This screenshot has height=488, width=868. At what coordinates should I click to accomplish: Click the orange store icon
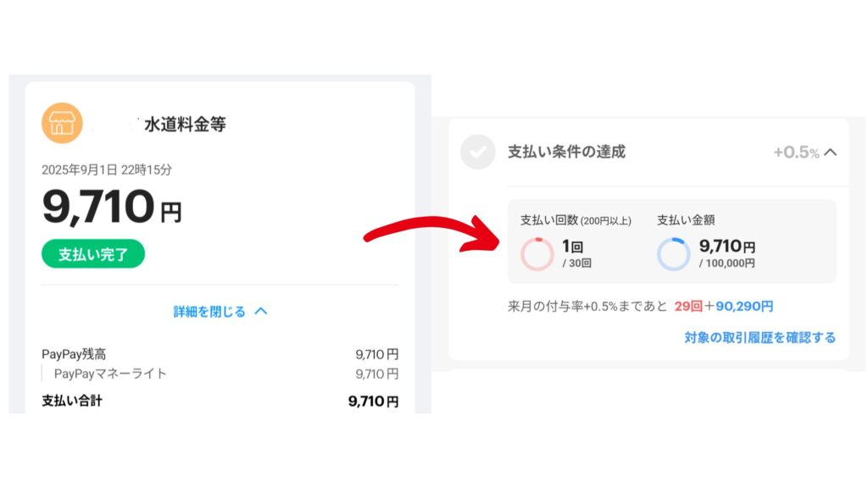[x=62, y=124]
